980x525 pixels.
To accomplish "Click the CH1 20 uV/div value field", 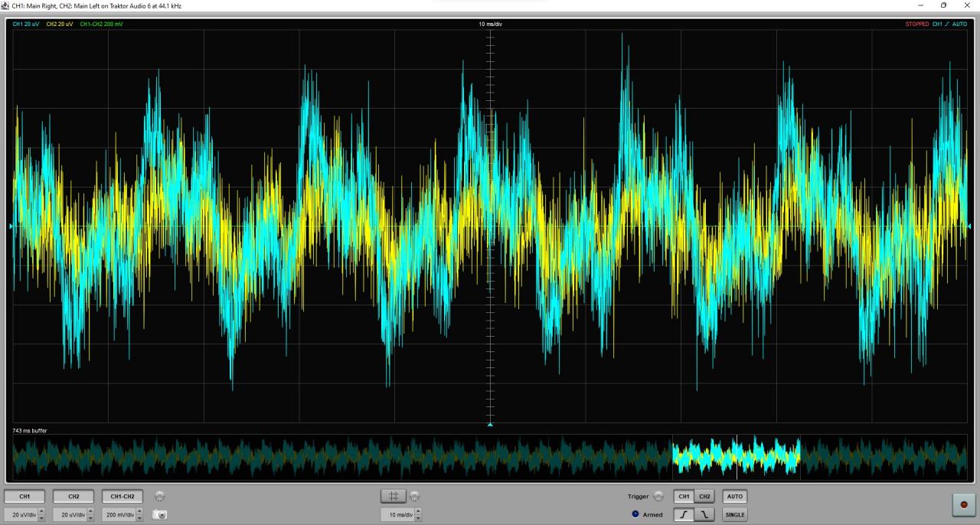I will tap(21, 515).
